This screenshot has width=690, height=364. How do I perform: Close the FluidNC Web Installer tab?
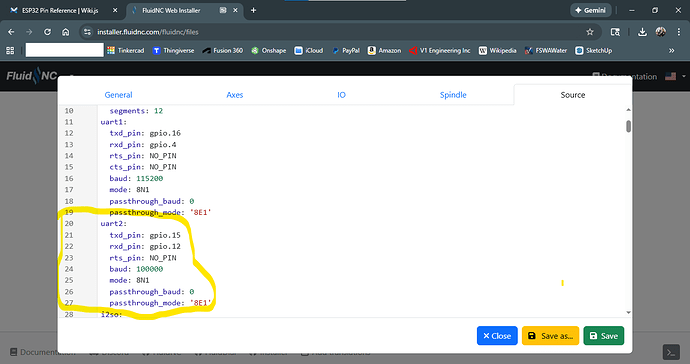point(235,10)
